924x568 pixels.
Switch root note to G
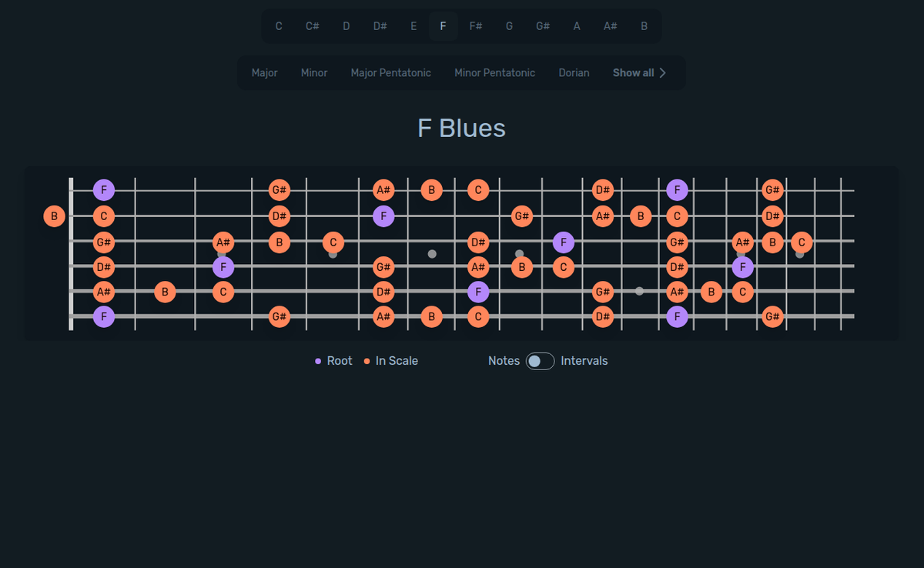509,25
